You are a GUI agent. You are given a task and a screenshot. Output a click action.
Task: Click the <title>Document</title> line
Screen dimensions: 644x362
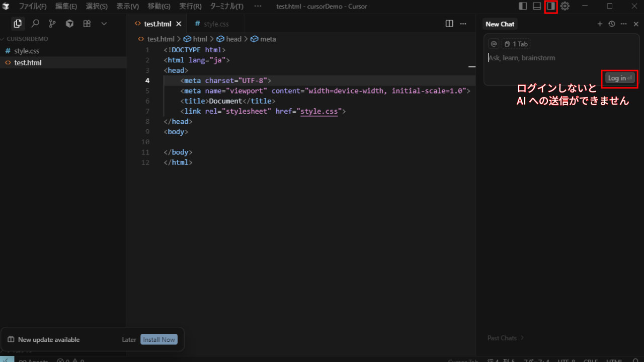pyautogui.click(x=228, y=101)
